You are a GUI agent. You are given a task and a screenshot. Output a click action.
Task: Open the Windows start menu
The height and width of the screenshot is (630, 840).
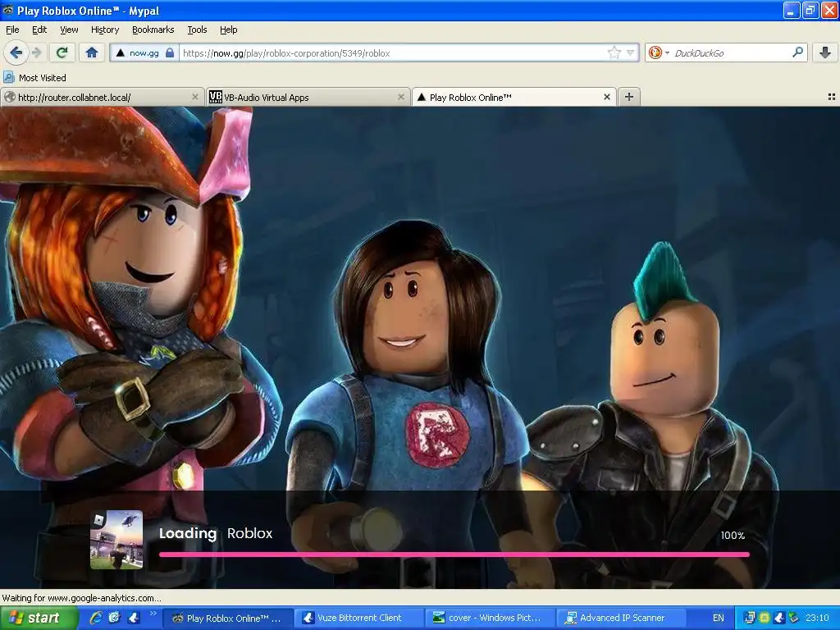(39, 618)
